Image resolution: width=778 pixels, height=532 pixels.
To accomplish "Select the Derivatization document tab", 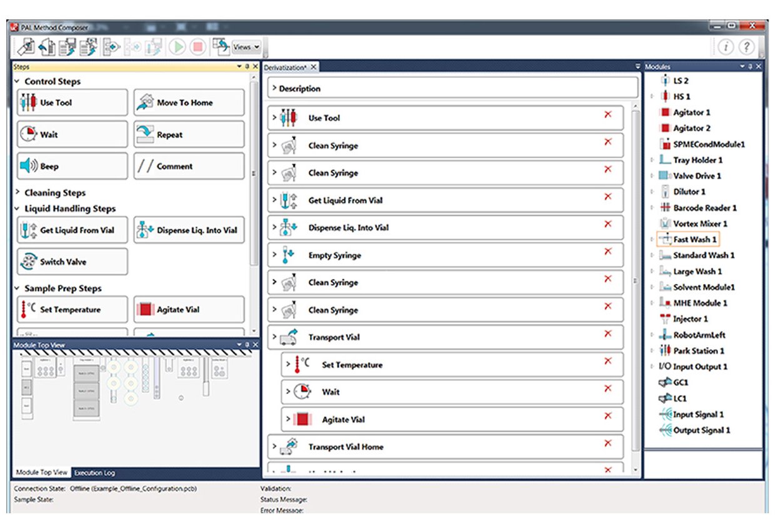I will [285, 67].
